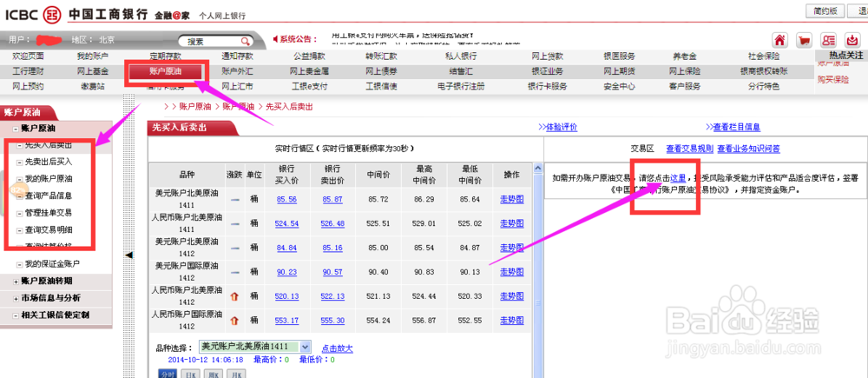The image size is (868, 378).
Task: Collapse the 账户原油 tree node
Action: [16, 129]
